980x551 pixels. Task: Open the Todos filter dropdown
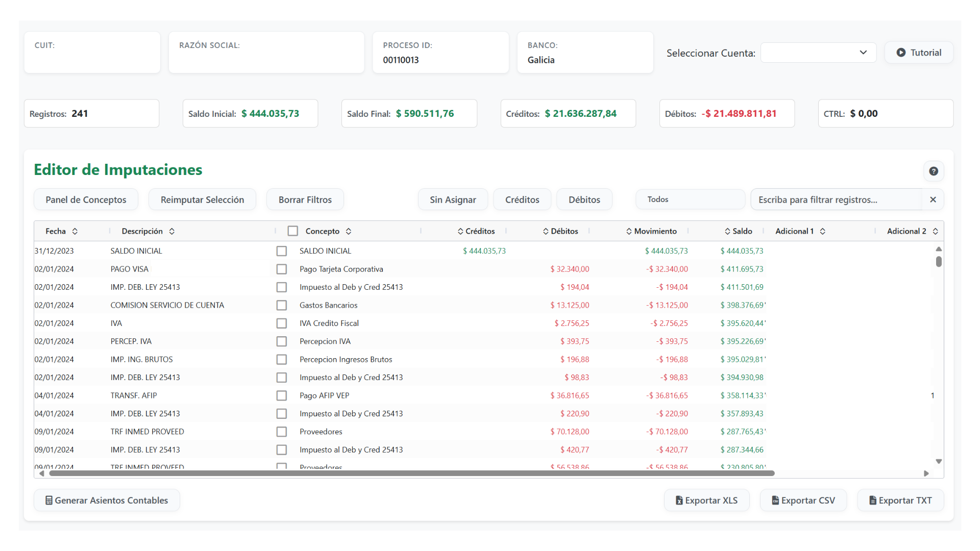pos(690,199)
